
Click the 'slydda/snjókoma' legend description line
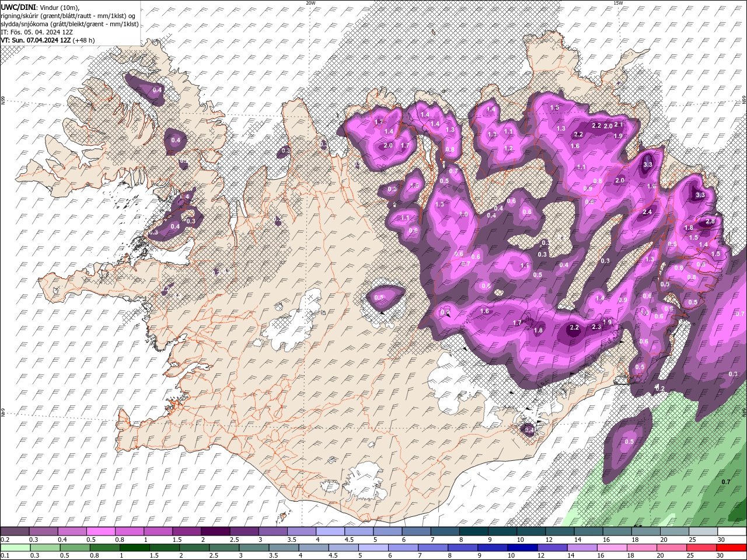[69, 24]
